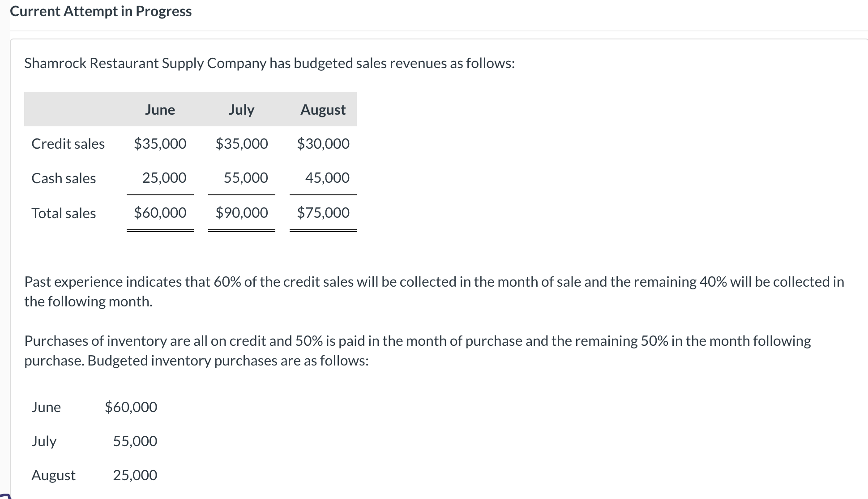Click the 'Shamrock Restaurant Supply Company' intro sentence
Screen dimensions: 868x499
tap(269, 63)
